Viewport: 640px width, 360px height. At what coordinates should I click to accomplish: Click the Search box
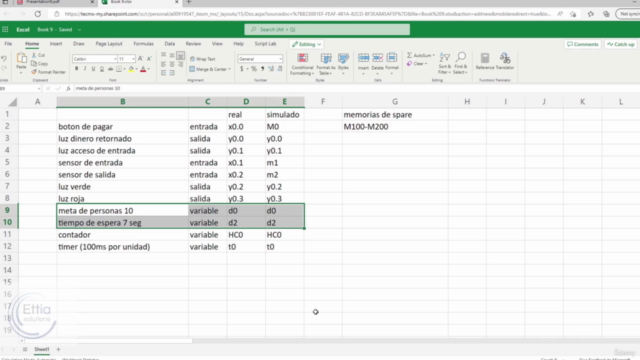coord(327,29)
